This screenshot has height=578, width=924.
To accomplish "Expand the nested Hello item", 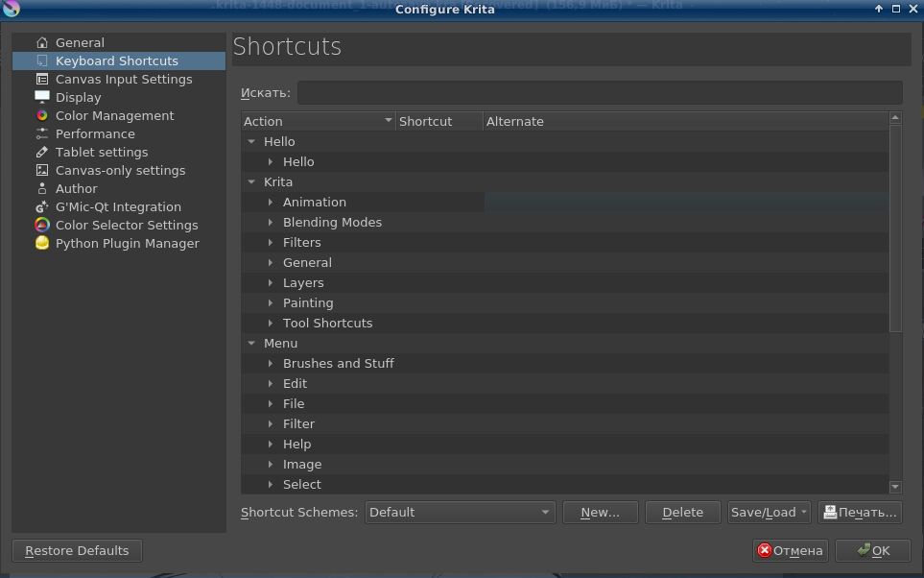I will pyautogui.click(x=271, y=161).
